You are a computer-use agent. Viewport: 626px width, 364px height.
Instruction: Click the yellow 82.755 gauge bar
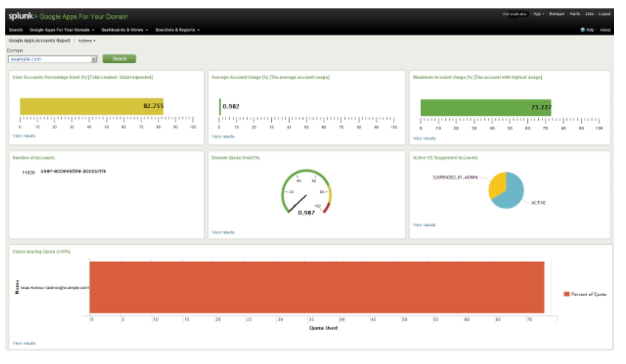[x=92, y=107]
